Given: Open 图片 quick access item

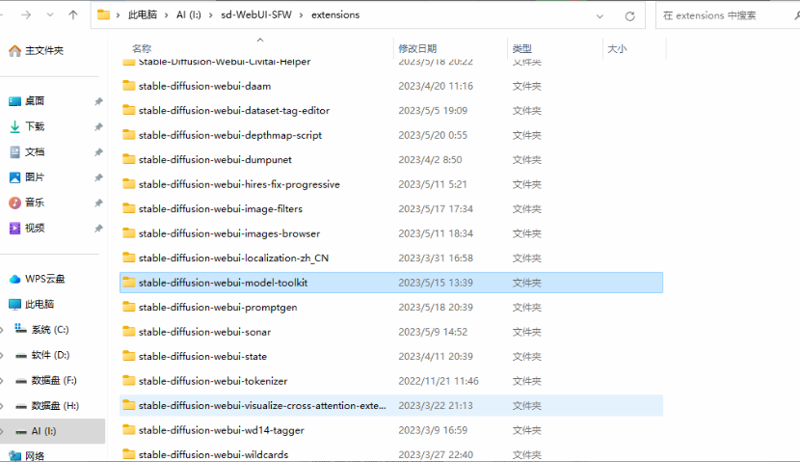Looking at the screenshot, I should (27, 177).
